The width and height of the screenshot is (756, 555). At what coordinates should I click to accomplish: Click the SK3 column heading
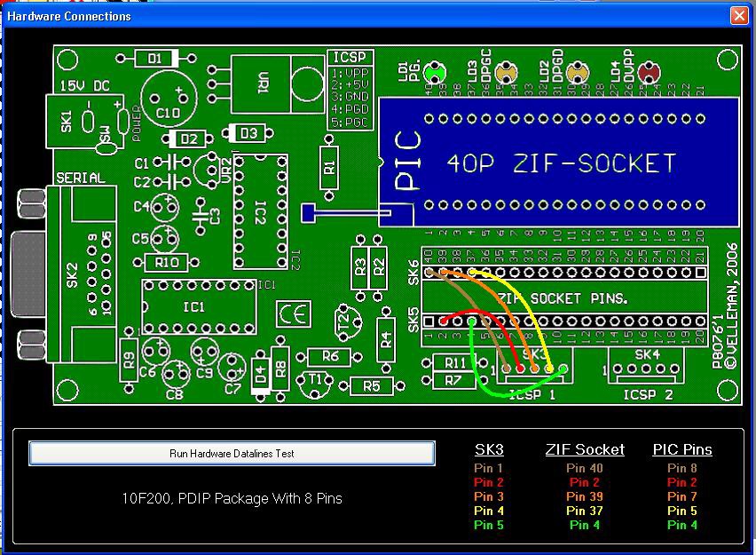489,449
